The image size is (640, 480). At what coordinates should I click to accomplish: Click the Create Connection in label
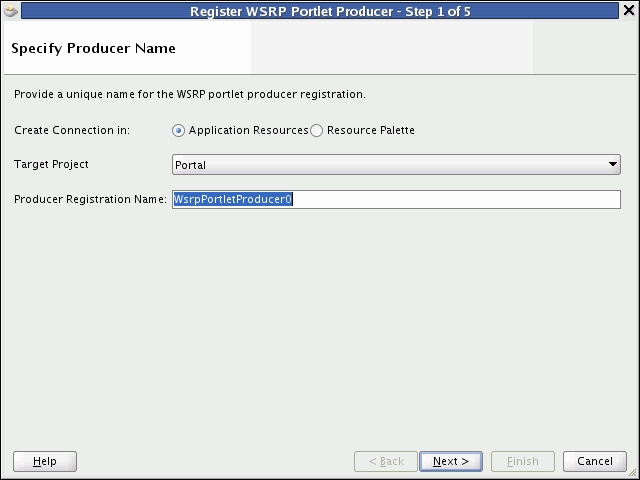pos(72,130)
